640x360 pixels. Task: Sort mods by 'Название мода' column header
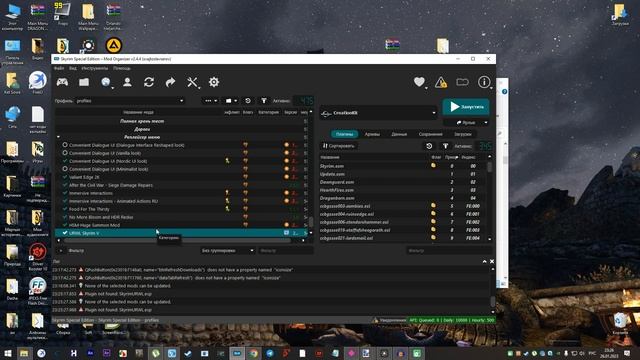click(x=138, y=112)
